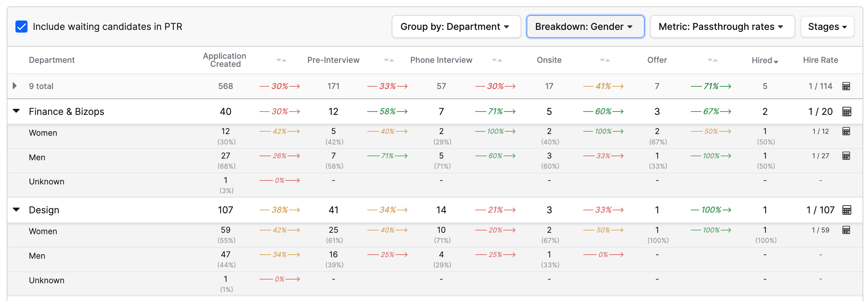868x301 pixels.
Task: Click the Hire Rate column header
Action: 820,60
